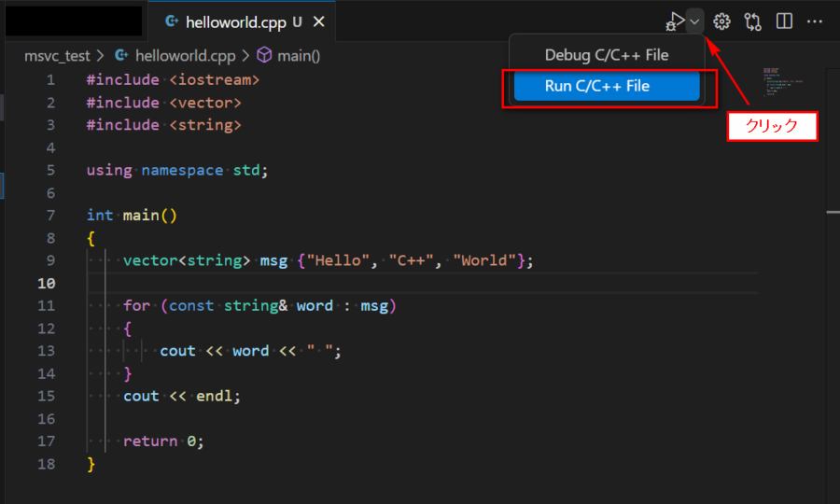This screenshot has height=504, width=840.
Task: Click on 'int main()' declaration
Action: tap(132, 216)
